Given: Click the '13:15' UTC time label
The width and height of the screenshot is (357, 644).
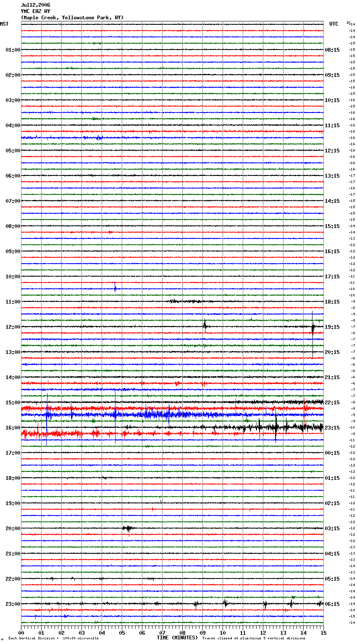Looking at the screenshot, I should point(332,176).
